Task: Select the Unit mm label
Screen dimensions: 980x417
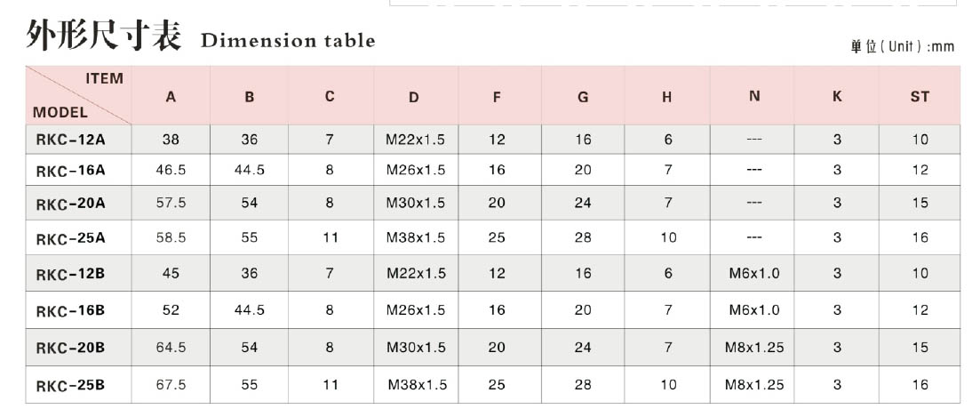Action: [x=903, y=47]
